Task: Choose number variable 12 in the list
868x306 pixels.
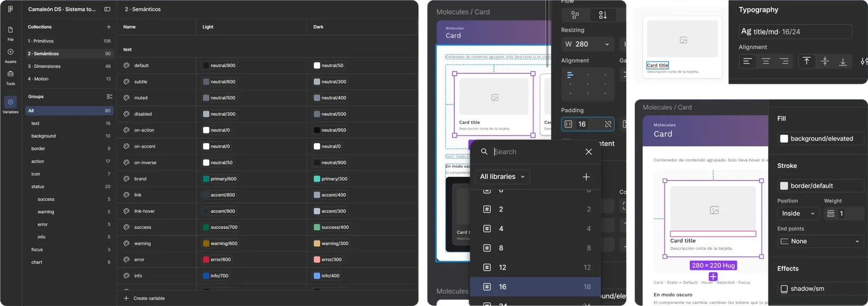Action: (536, 267)
